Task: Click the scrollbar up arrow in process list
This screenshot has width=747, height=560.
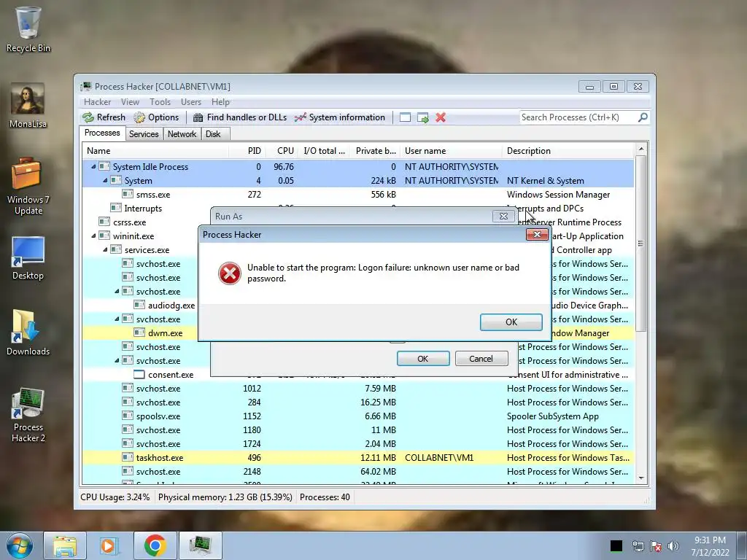Action: click(640, 149)
